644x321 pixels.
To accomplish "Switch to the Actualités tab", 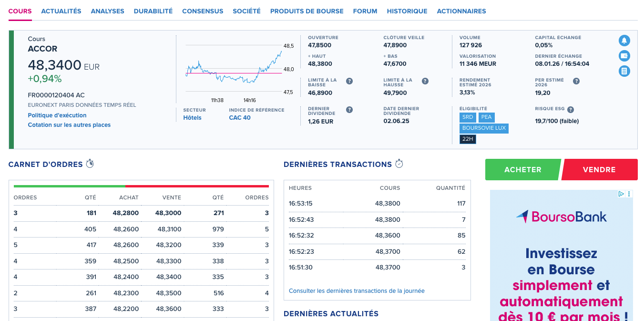I will tap(61, 11).
